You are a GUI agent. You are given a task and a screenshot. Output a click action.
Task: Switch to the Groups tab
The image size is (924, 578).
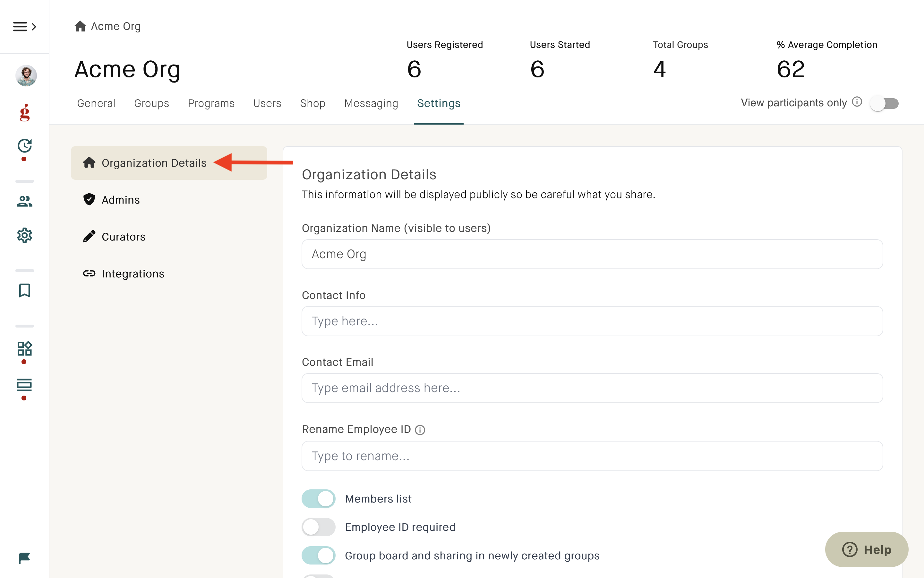point(151,103)
